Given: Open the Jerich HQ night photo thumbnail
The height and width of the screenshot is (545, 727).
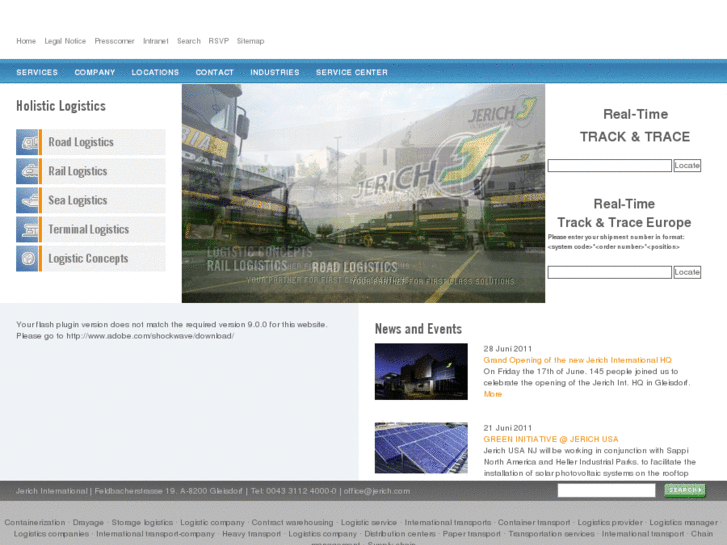Looking at the screenshot, I should click(x=421, y=372).
